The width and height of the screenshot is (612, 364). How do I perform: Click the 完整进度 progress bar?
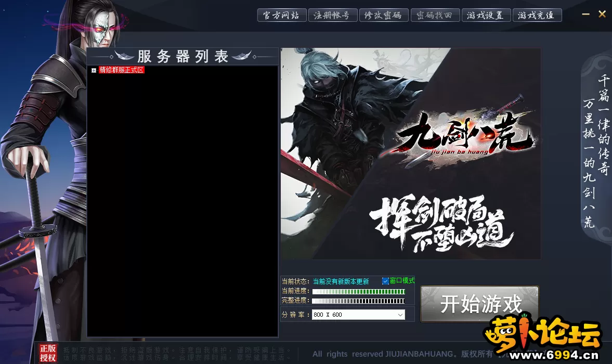click(358, 301)
